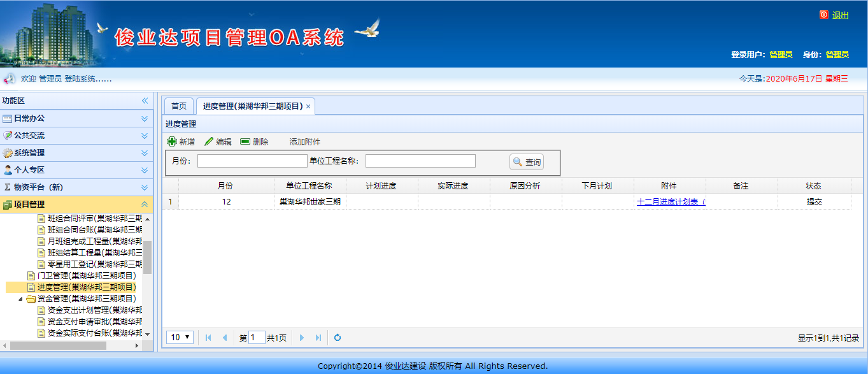Select cell 巢湖华邦世家三期
The image size is (868, 374).
pos(310,201)
